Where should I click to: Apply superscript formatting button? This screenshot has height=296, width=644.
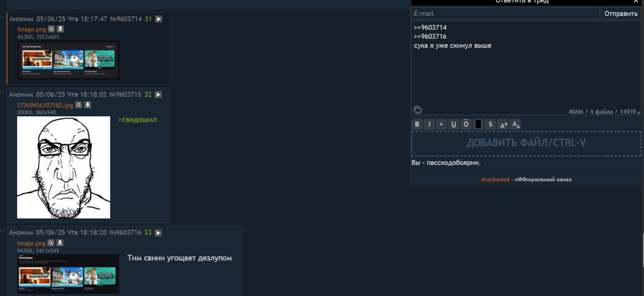click(x=503, y=124)
